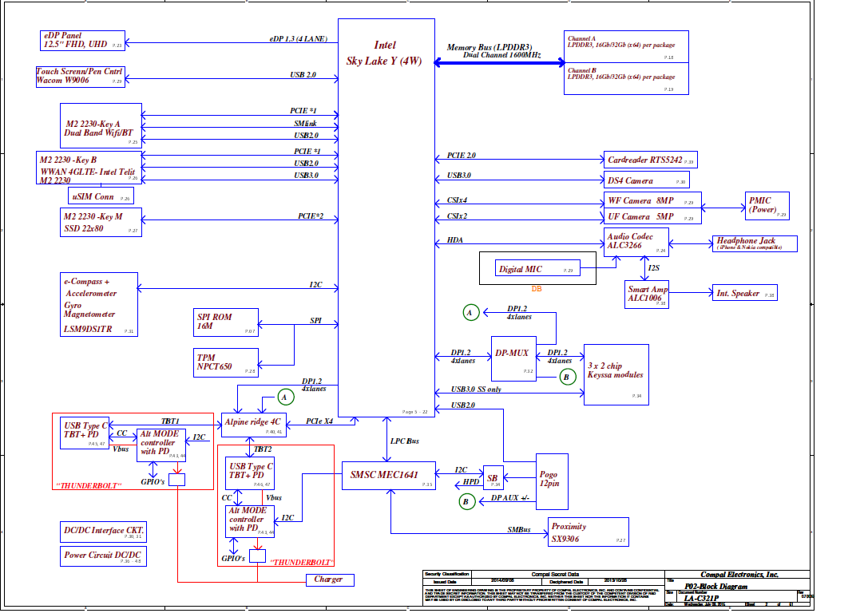
Task: Select the Headphone Jack block
Action: (x=755, y=243)
